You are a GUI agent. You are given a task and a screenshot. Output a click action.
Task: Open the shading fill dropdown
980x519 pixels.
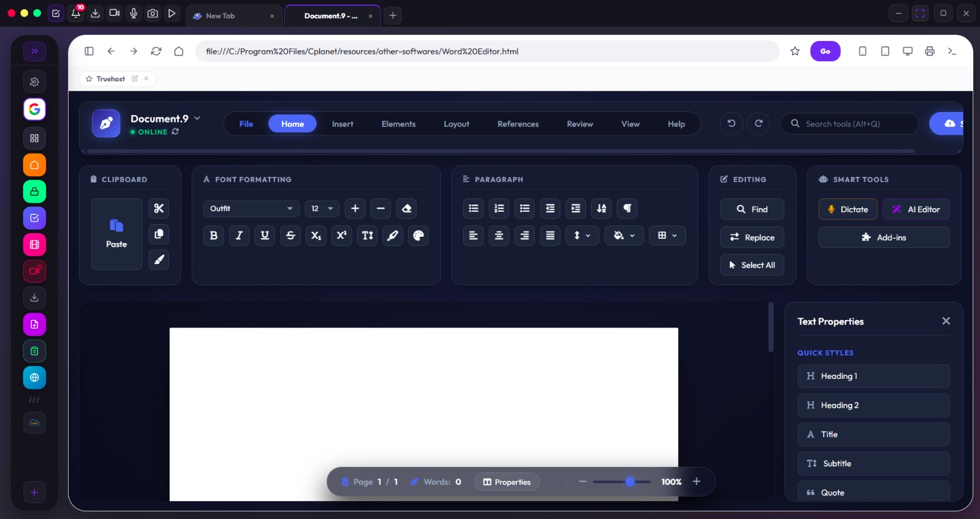[624, 236]
